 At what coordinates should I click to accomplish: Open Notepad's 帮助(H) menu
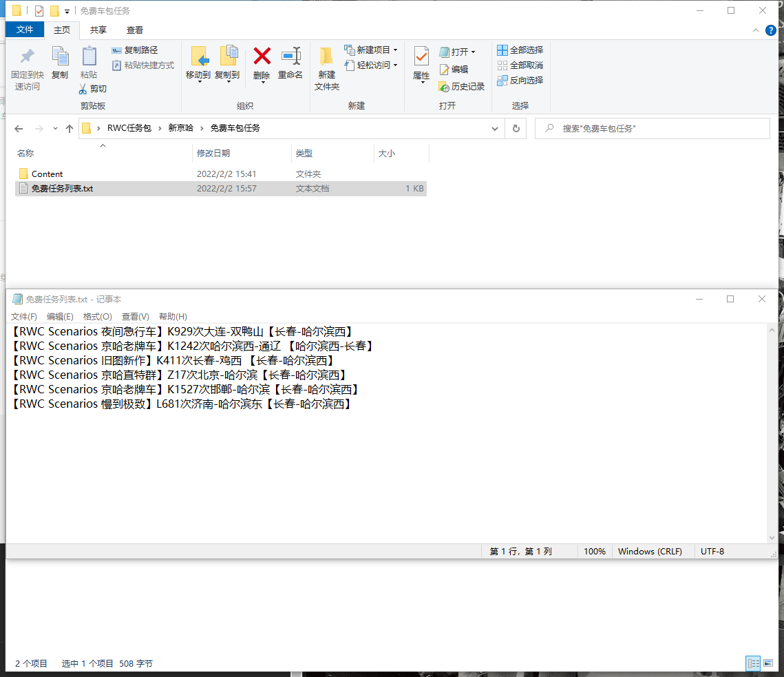(173, 316)
